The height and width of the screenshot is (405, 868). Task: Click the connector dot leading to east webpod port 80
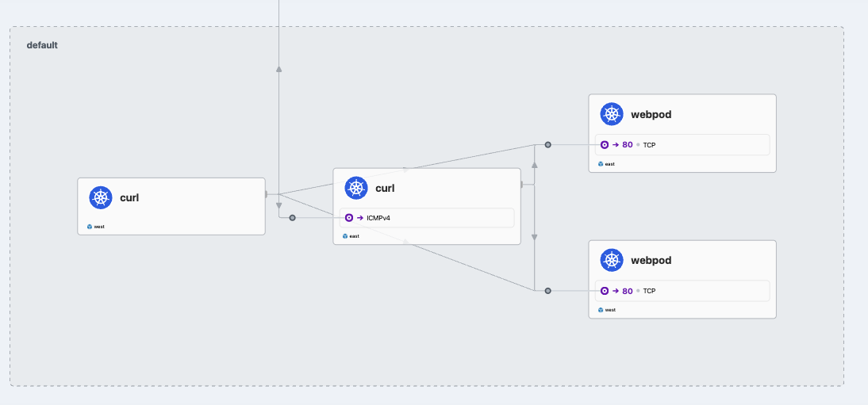click(x=547, y=145)
